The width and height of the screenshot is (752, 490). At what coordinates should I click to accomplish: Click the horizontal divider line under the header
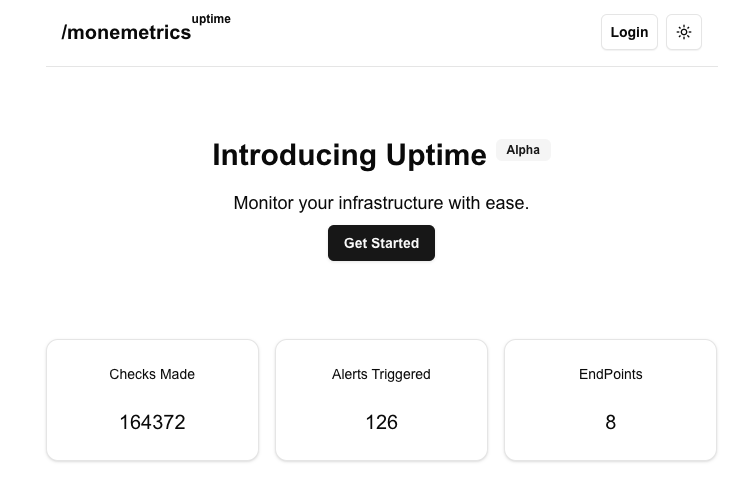(x=381, y=66)
